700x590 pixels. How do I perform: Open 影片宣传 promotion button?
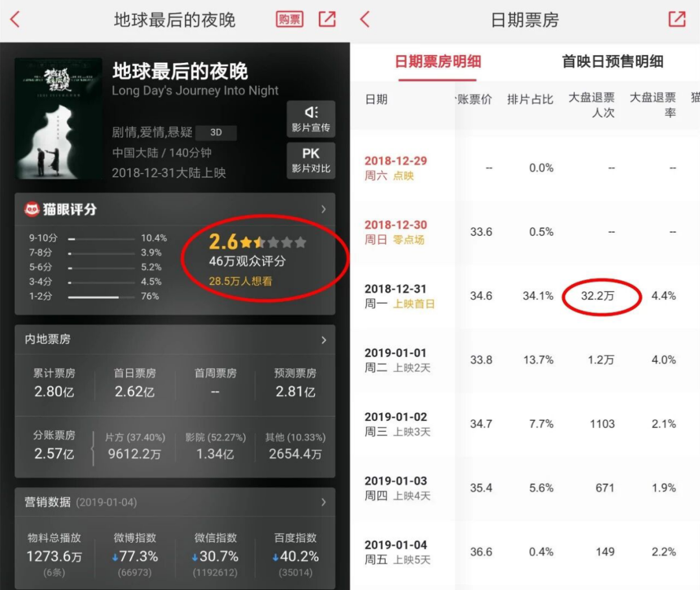click(310, 119)
